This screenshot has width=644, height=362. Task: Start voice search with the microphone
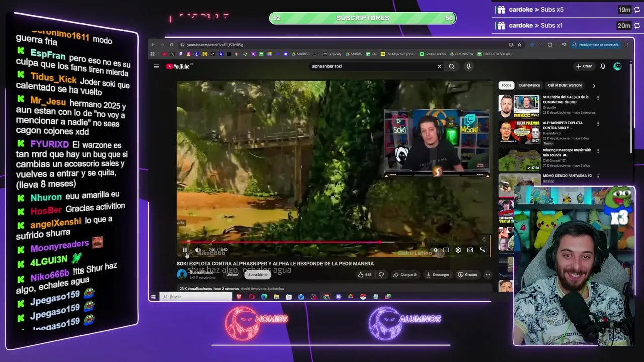click(x=468, y=66)
